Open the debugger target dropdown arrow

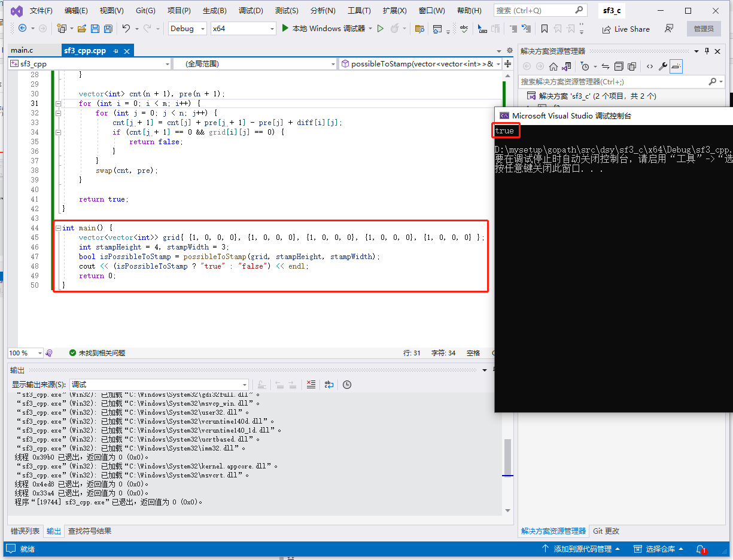(x=370, y=29)
